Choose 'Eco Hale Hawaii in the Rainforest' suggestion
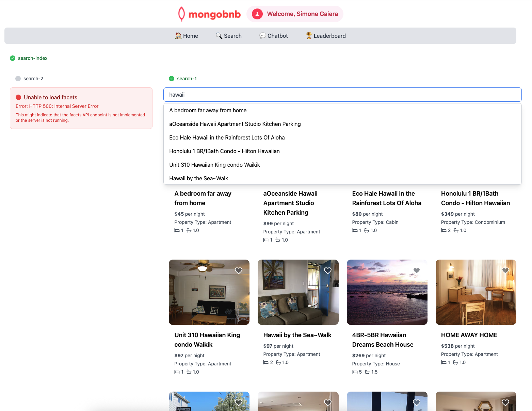 coord(227,137)
